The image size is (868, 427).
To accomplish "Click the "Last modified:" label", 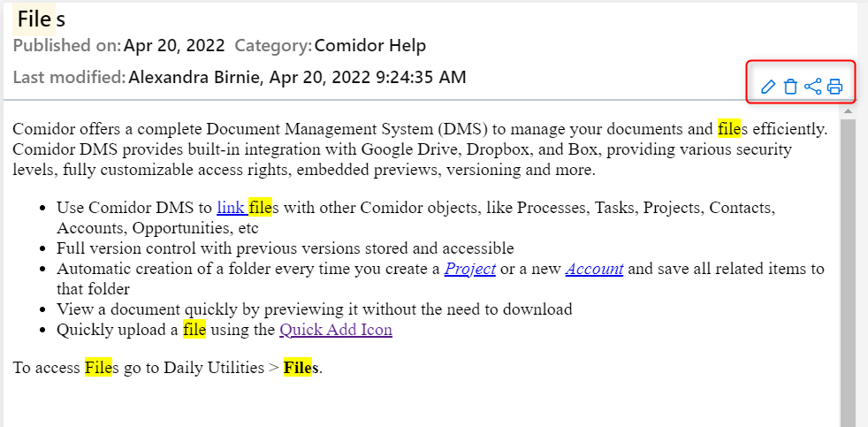I will (69, 78).
